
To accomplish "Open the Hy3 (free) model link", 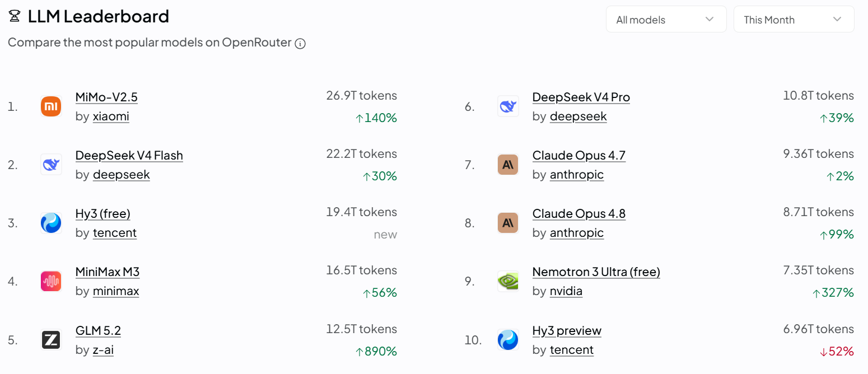I will (103, 214).
